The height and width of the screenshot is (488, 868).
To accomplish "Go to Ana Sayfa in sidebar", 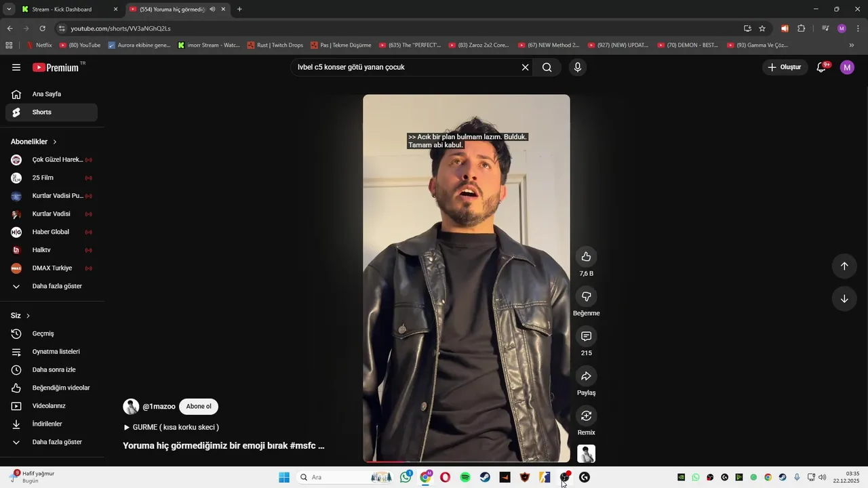I will click(52, 94).
